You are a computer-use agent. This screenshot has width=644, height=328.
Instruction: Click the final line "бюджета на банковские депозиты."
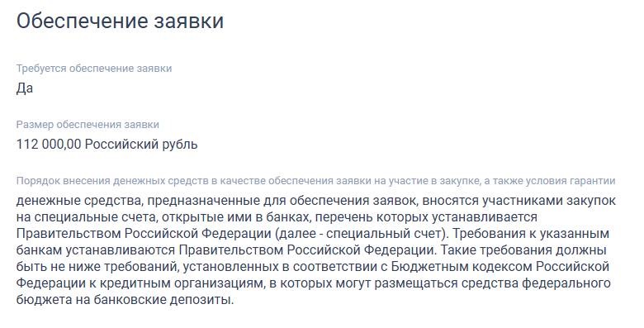[125, 300]
